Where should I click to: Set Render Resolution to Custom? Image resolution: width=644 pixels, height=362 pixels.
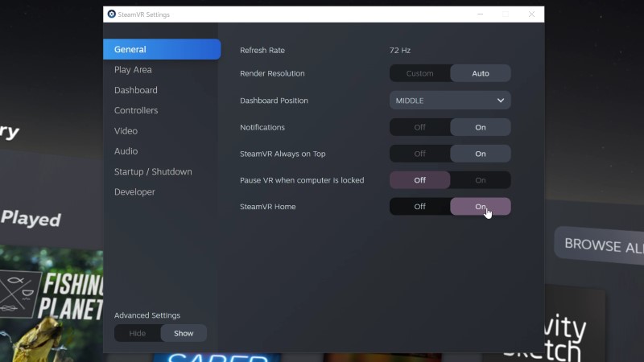point(419,73)
